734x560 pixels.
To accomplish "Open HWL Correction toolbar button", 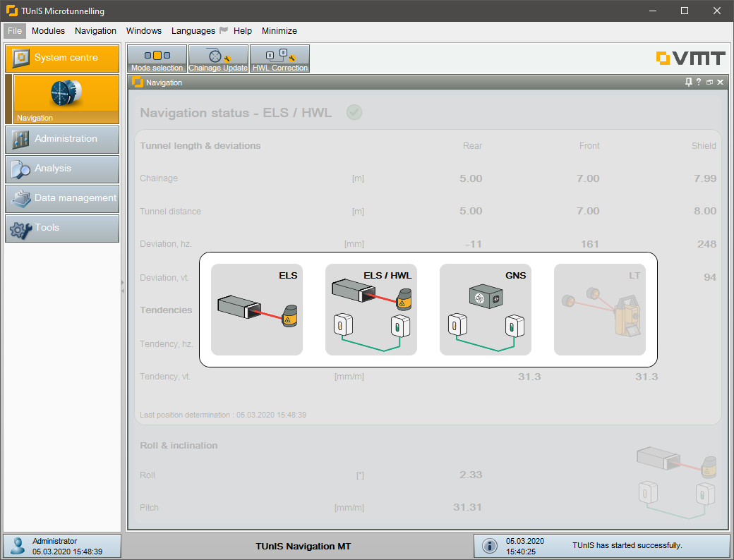I will click(x=280, y=59).
